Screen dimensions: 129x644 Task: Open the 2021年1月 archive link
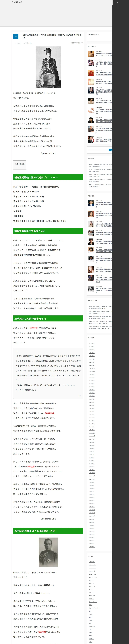[x=92, y=433]
